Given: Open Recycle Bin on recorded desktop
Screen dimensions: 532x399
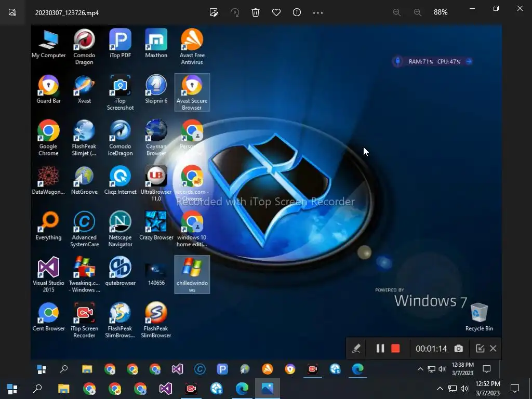Looking at the screenshot, I should coord(479,317).
